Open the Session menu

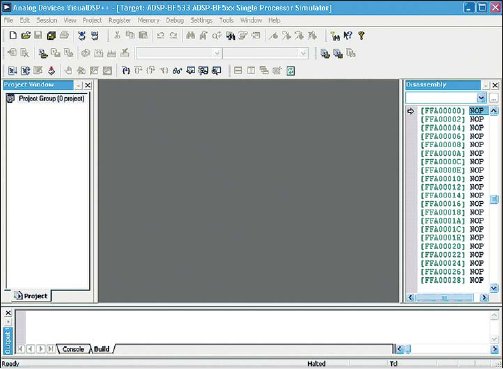(x=47, y=20)
